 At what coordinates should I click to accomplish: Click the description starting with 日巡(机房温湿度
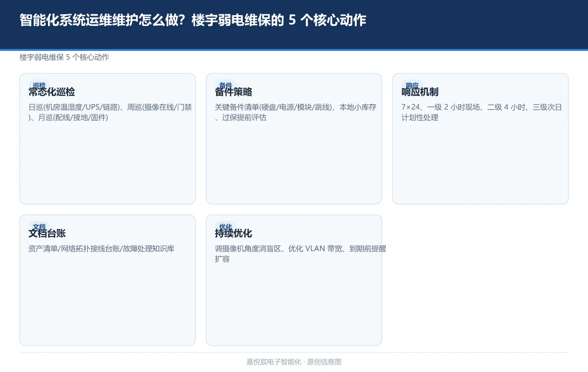[x=110, y=113]
